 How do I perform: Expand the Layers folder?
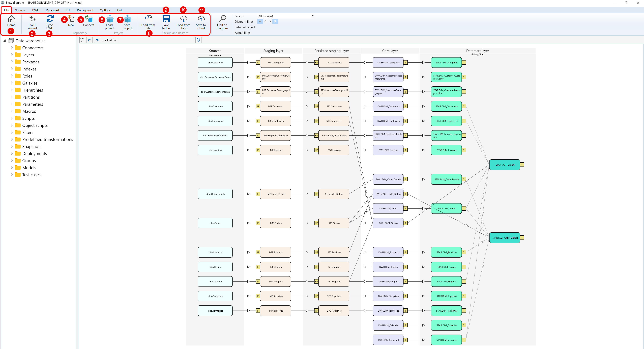[x=12, y=55]
